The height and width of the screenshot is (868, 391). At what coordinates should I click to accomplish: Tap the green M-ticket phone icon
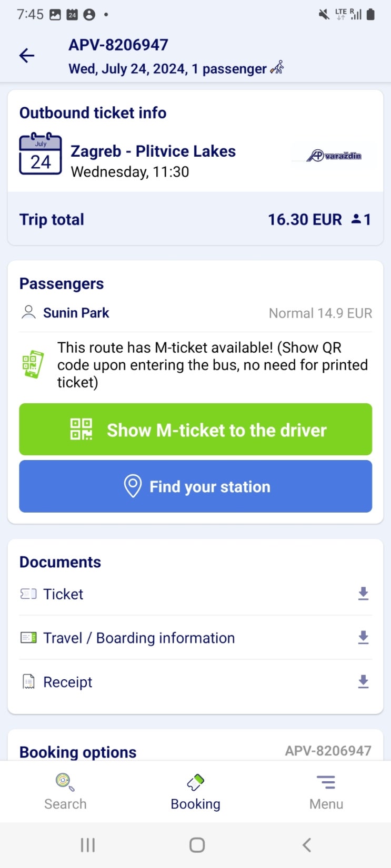[32, 364]
